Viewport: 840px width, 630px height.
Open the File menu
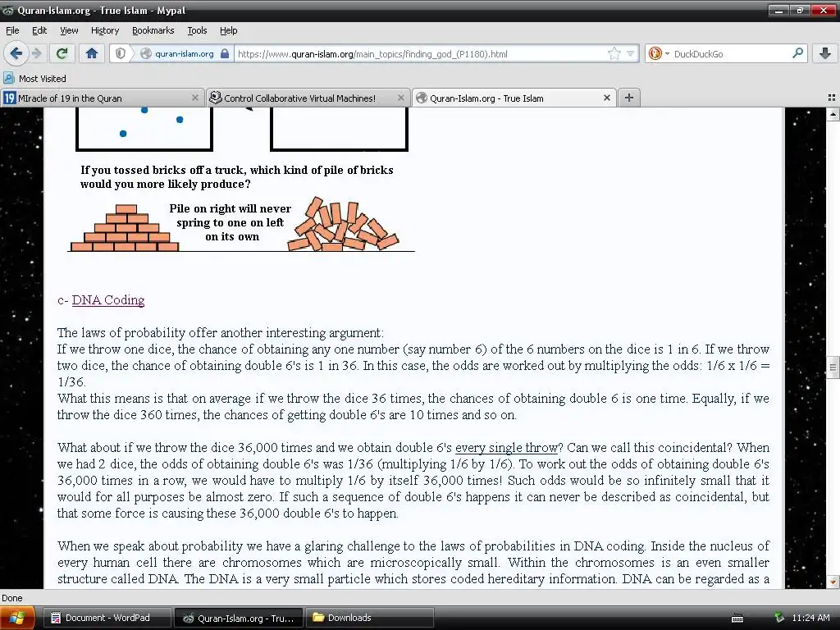pyautogui.click(x=12, y=30)
